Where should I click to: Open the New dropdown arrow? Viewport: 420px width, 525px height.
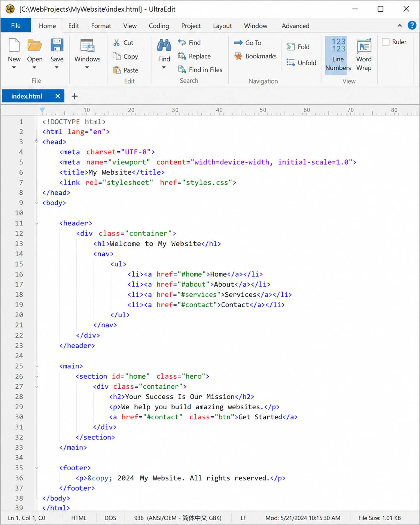pyautogui.click(x=14, y=68)
